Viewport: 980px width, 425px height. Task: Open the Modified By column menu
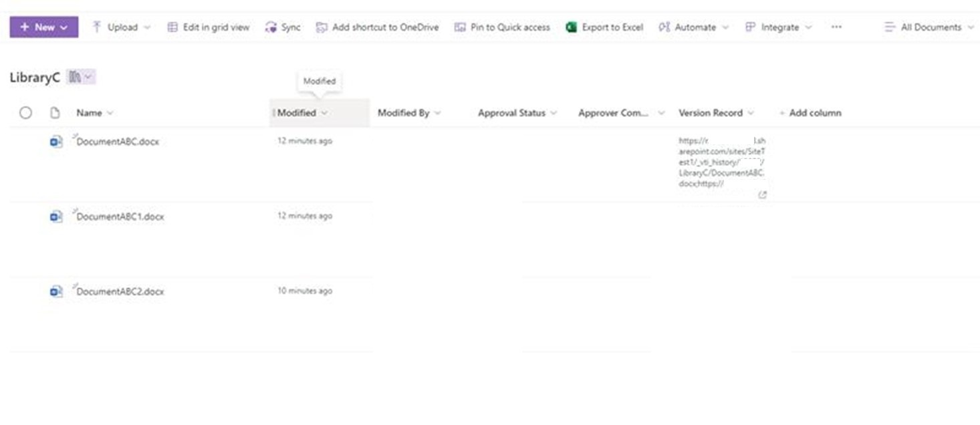pyautogui.click(x=409, y=113)
